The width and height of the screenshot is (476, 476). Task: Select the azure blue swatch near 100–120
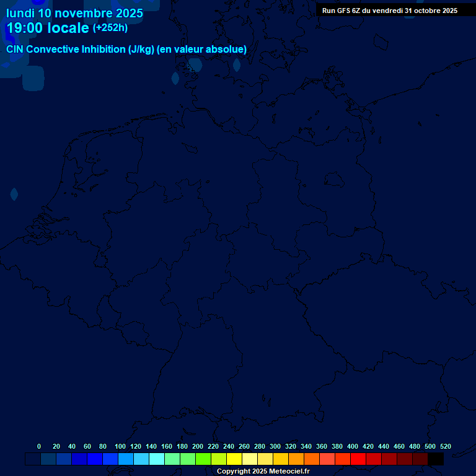point(126,459)
